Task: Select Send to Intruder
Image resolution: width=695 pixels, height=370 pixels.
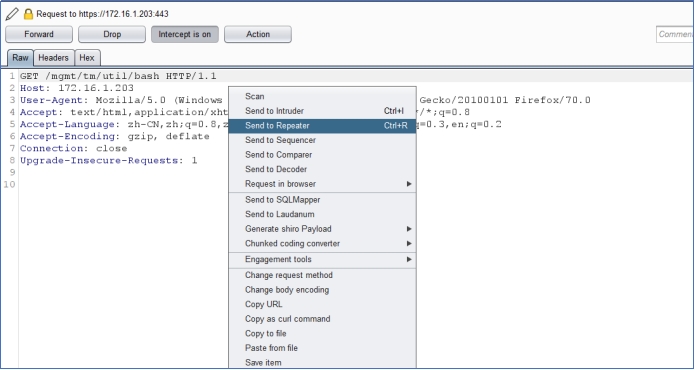Action: click(322, 111)
